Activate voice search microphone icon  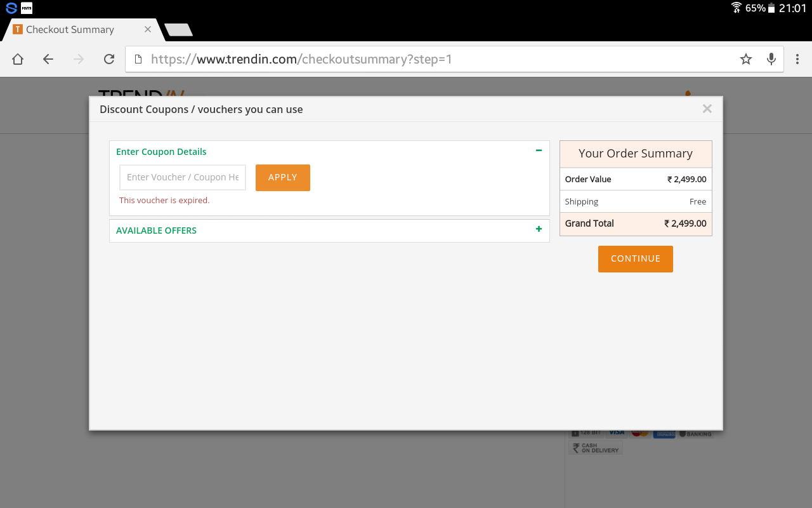pyautogui.click(x=771, y=59)
